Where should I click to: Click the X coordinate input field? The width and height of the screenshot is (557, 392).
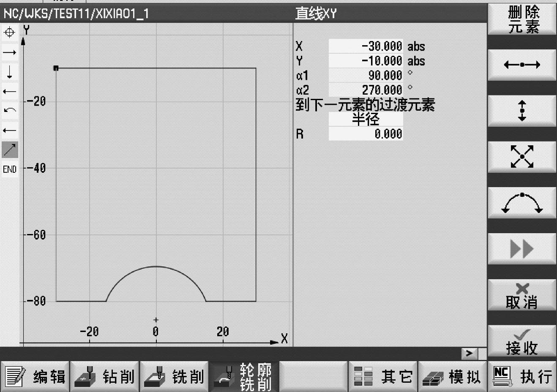366,46
